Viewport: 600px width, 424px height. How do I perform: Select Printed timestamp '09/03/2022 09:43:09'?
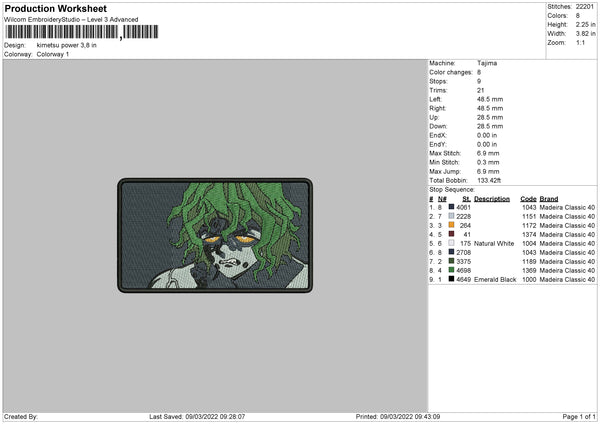point(410,416)
